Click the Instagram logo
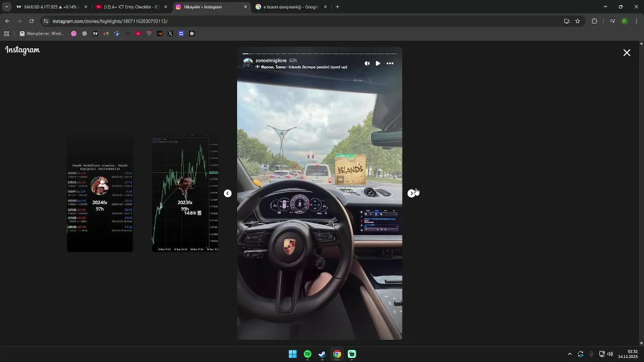 pos(23,50)
